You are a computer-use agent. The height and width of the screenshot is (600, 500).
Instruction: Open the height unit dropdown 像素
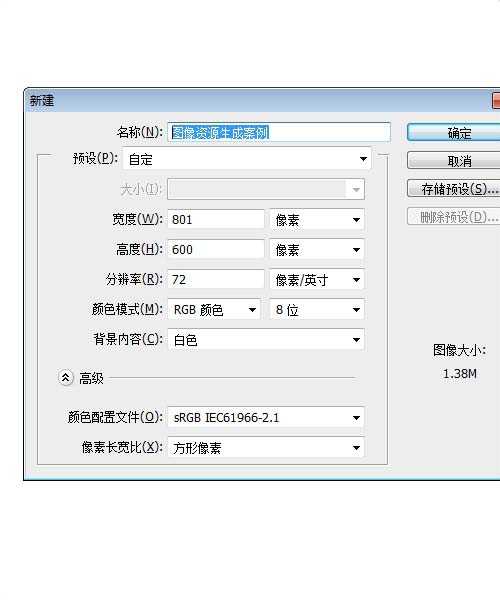[317, 249]
